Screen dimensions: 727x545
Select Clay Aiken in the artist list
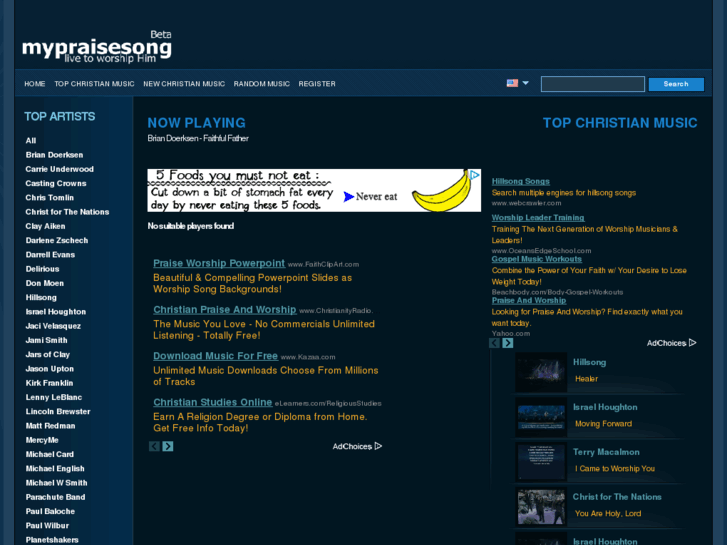[x=45, y=226]
